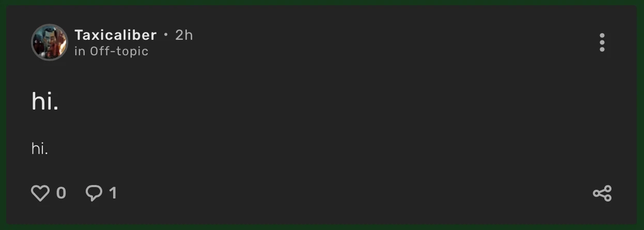Show more actions for Taxicaliber's post
Image resolution: width=644 pixels, height=230 pixels.
coord(602,42)
